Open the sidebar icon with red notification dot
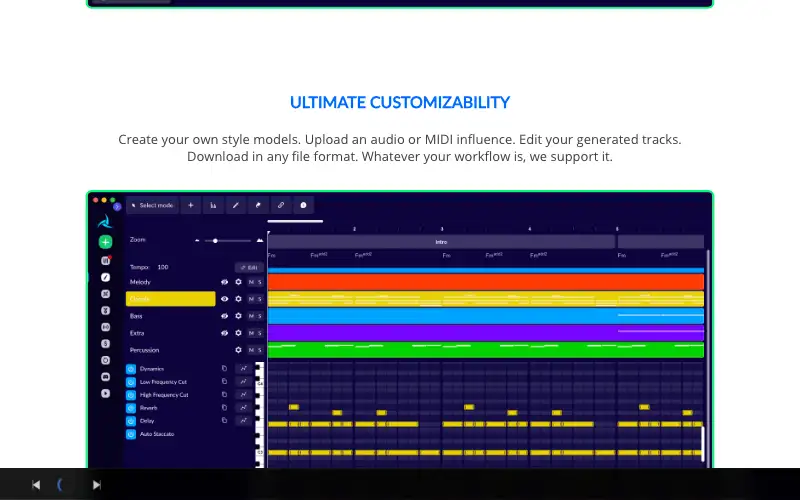800x500 pixels. coord(106,261)
